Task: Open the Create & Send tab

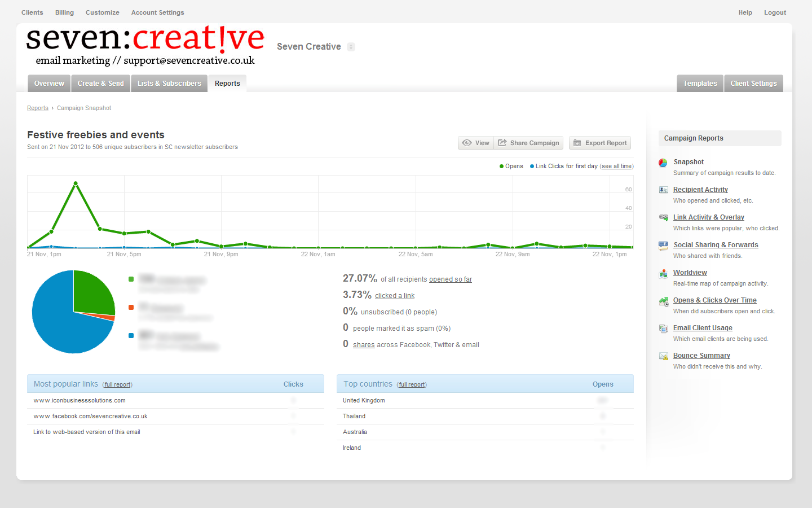Action: [x=100, y=84]
